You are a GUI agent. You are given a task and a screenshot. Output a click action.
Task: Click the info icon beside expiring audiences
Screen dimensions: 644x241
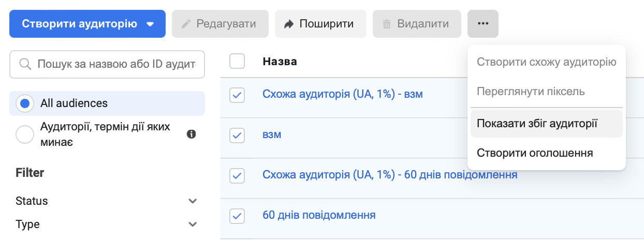[191, 134]
